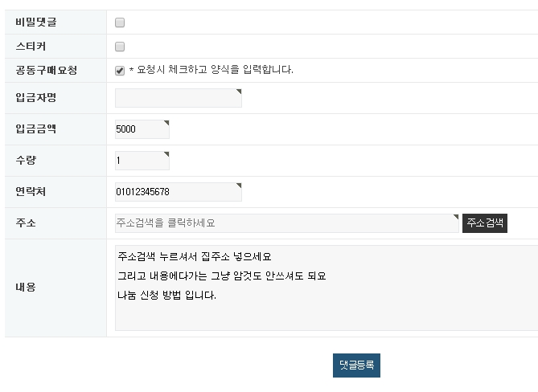538x392 pixels.
Task: Focus the 입금금액 field showing 5000
Action: (x=142, y=129)
